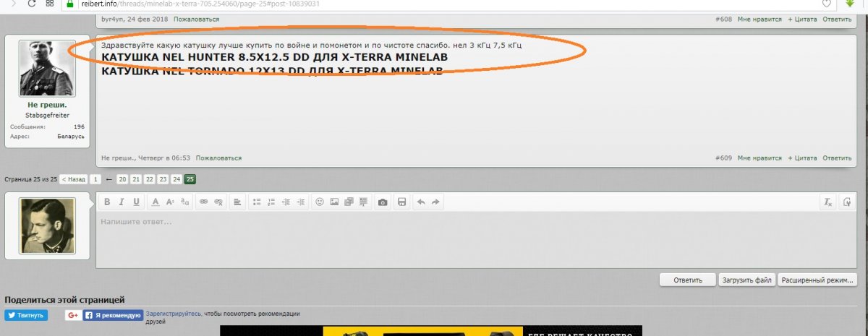
Task: Save draft with the floppy disk icon
Action: pos(402,202)
